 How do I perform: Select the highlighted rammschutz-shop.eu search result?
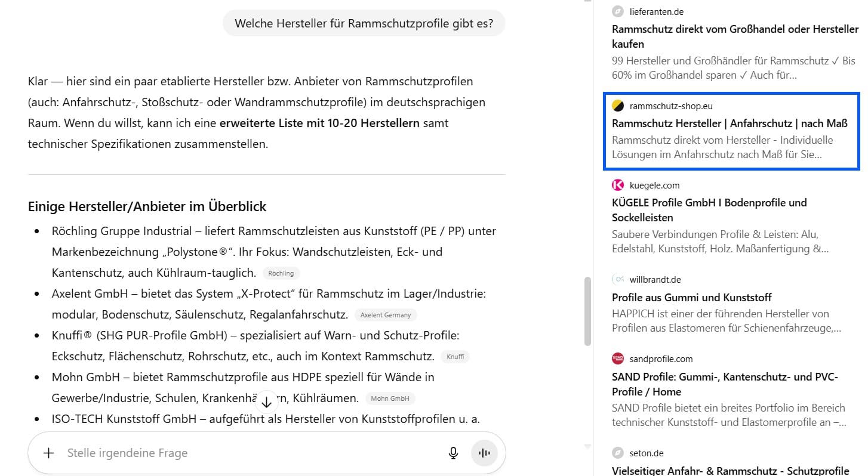731,131
